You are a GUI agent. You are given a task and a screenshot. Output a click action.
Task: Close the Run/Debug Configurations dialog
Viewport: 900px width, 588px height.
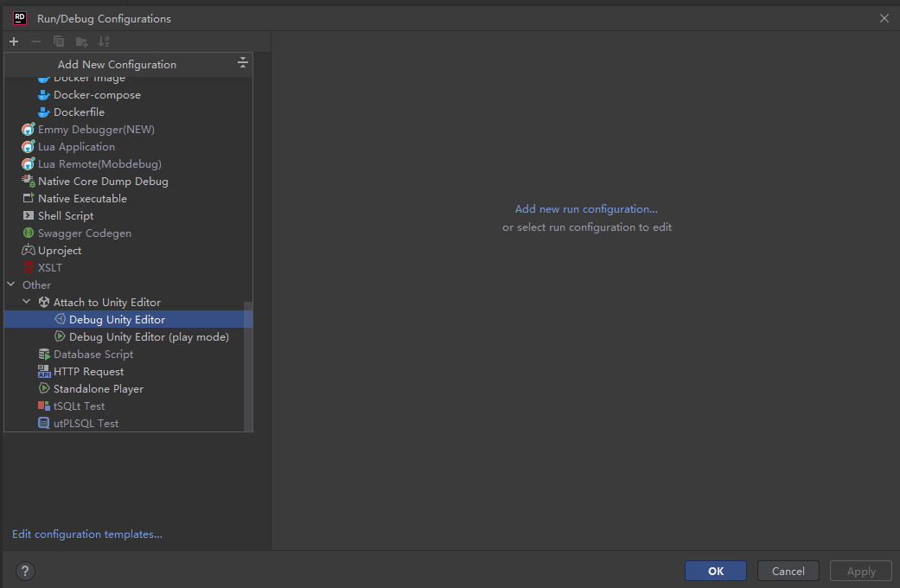click(884, 18)
